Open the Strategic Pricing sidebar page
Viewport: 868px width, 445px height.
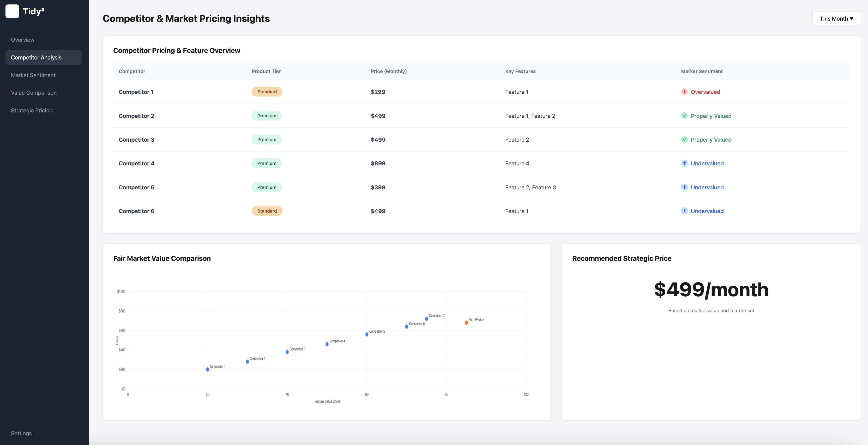pyautogui.click(x=32, y=111)
